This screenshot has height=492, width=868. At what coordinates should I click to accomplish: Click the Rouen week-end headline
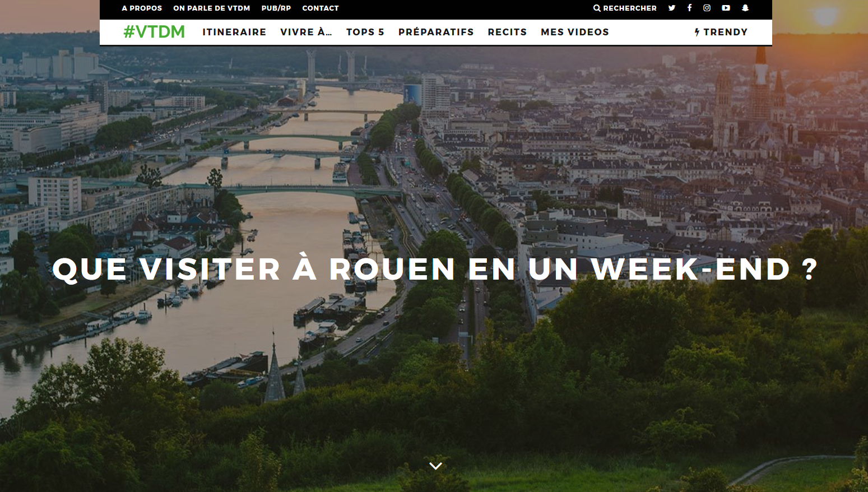(435, 269)
